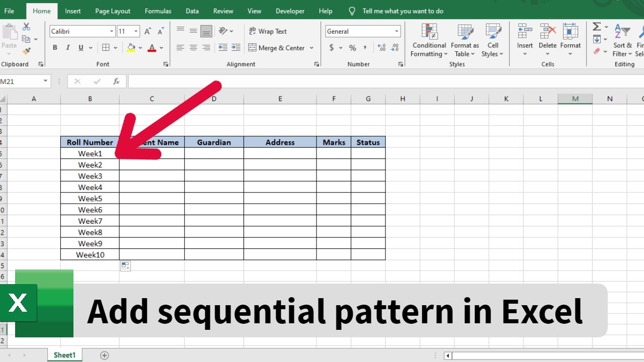Viewport: 644px width, 362px height.
Task: Click the Accounting dollar format icon
Action: pos(332,48)
